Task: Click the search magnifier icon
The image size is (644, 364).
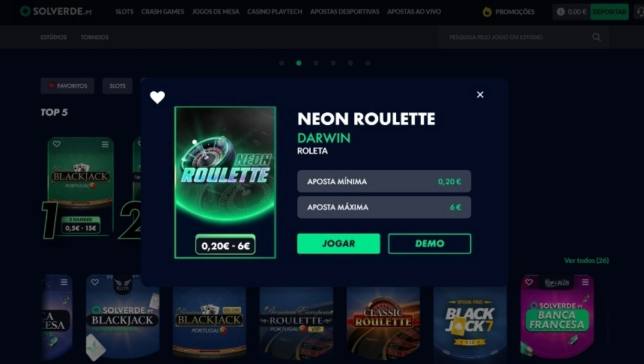Action: (596, 37)
